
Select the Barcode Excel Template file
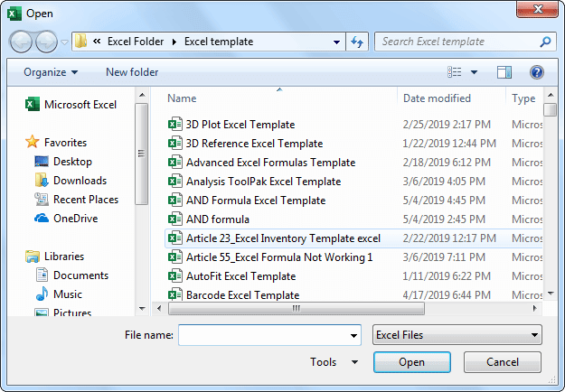[233, 294]
